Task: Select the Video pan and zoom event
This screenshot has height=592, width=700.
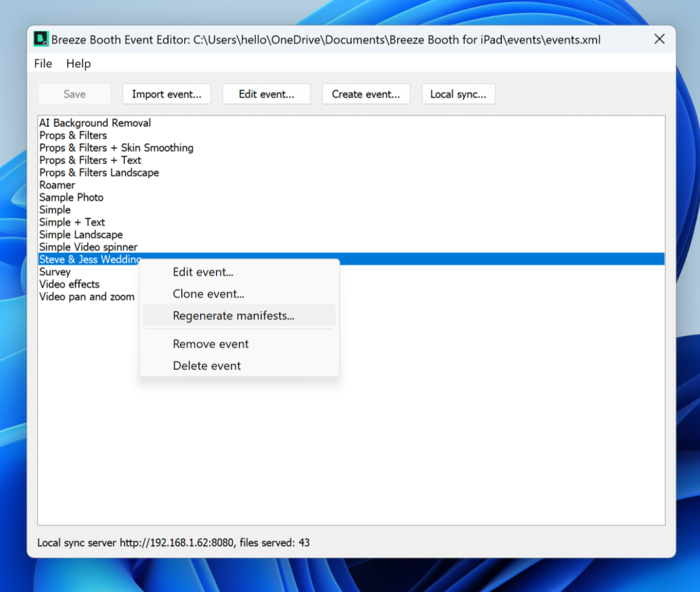Action: tap(87, 296)
